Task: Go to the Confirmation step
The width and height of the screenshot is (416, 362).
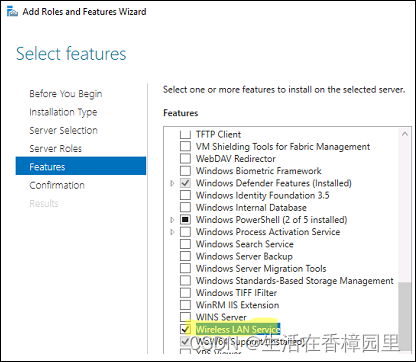Action: 57,185
